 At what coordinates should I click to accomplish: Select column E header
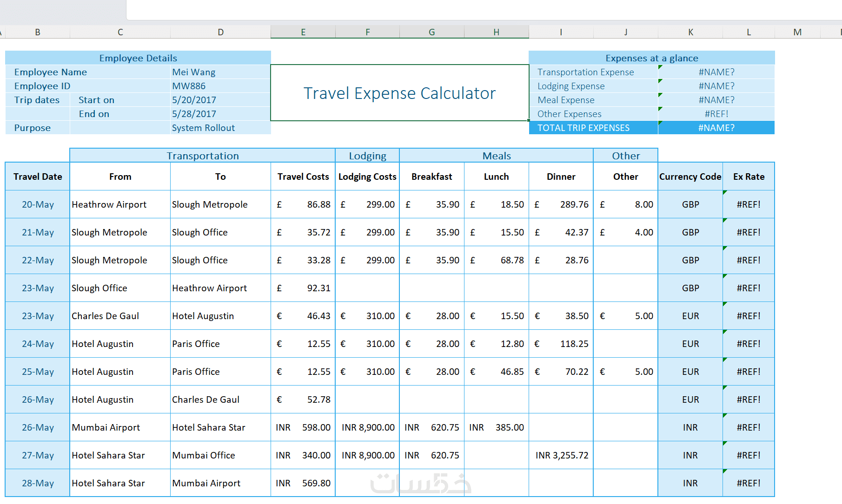coord(303,32)
